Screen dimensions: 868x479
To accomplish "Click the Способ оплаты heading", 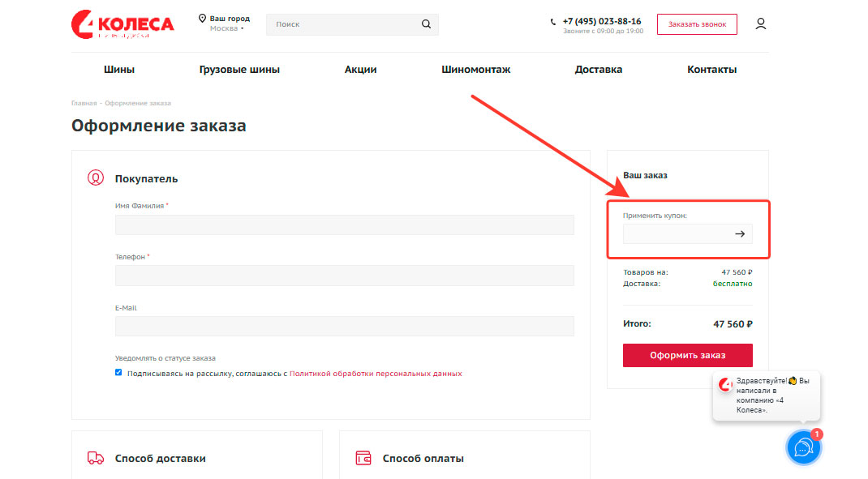I will (x=423, y=459).
